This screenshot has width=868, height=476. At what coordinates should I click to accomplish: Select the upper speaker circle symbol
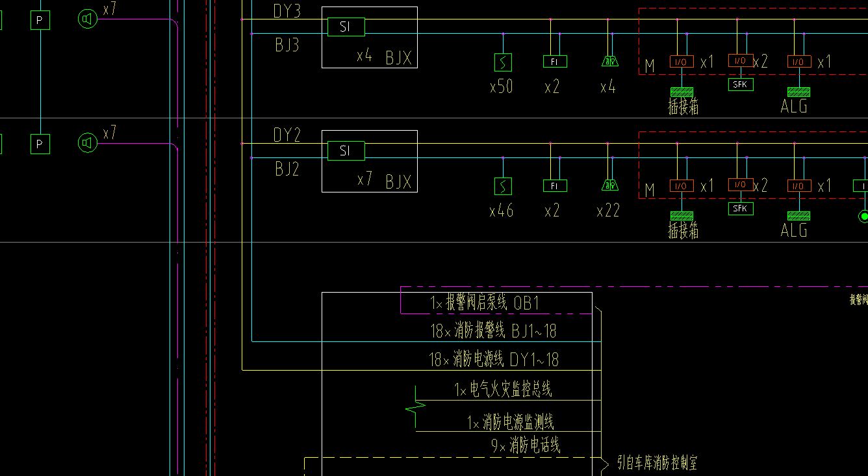[x=88, y=19]
